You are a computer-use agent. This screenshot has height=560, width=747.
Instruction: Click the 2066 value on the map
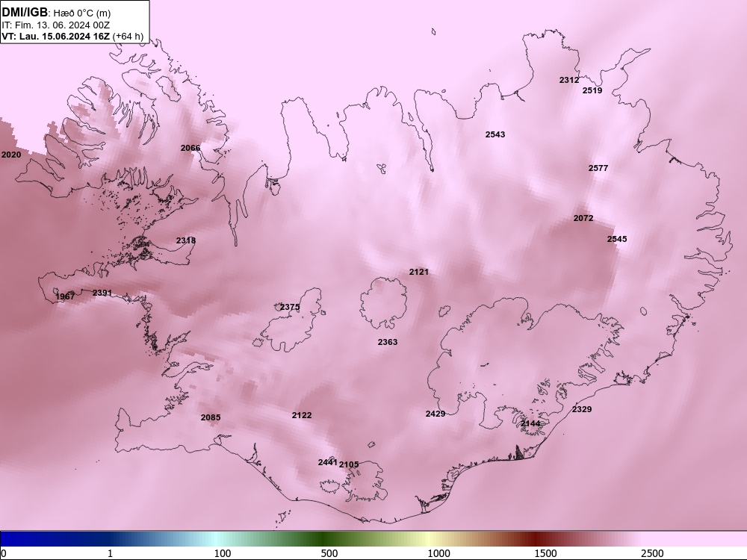point(190,148)
